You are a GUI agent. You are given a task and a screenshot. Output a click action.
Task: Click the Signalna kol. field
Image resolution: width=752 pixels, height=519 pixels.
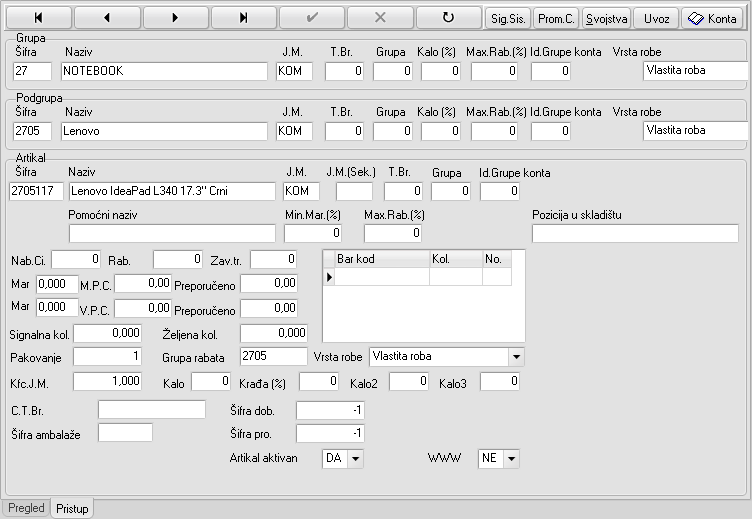click(x=107, y=333)
